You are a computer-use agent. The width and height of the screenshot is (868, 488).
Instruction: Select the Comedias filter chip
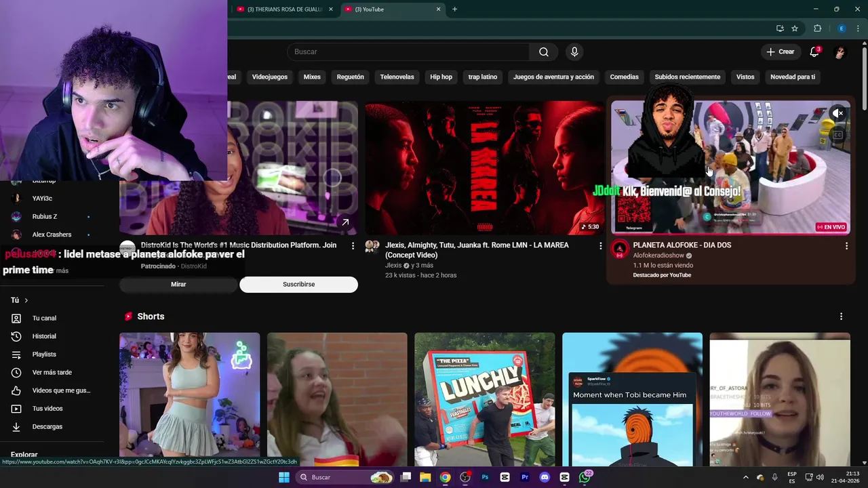click(624, 77)
